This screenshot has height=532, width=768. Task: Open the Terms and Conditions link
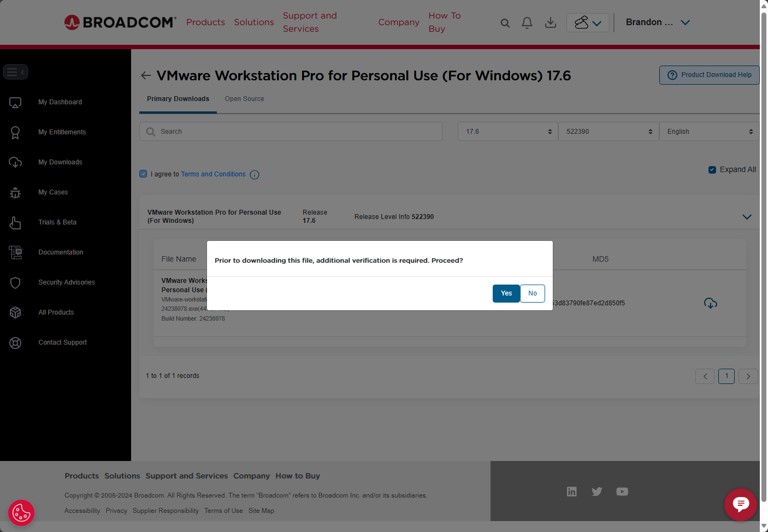pos(214,174)
